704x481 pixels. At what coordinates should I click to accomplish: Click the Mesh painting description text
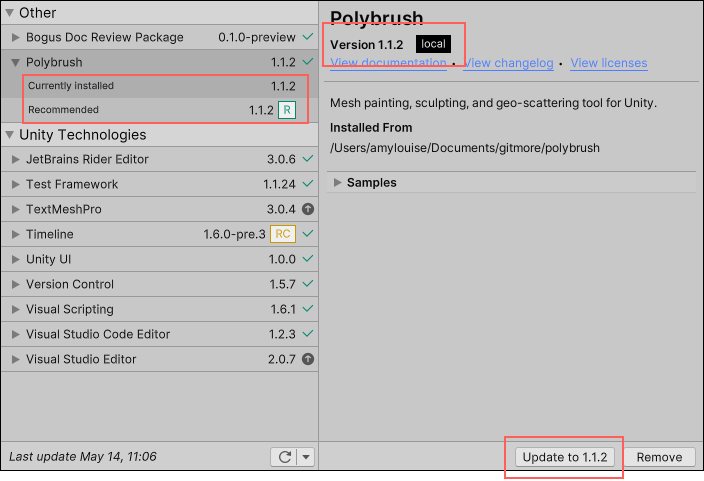click(x=493, y=103)
